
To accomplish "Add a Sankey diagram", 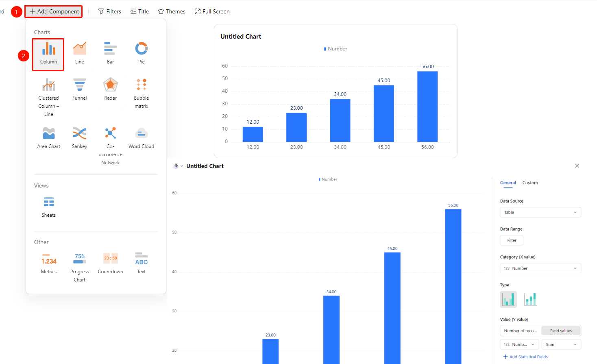I will pos(80,138).
